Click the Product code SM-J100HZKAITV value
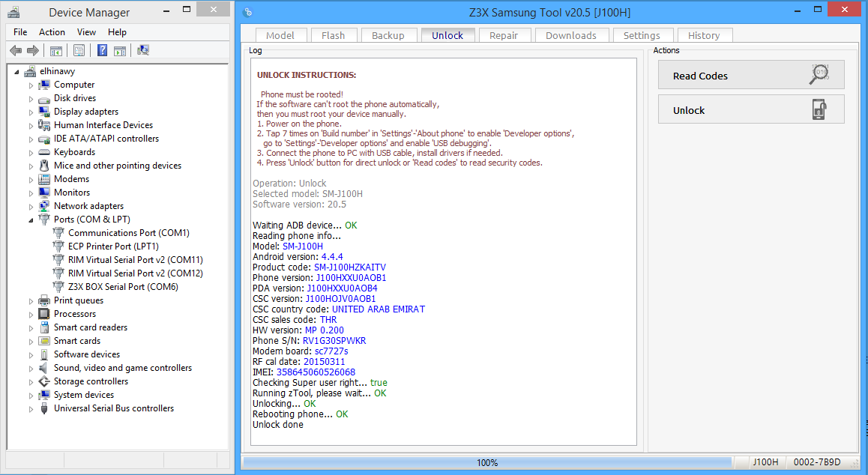Image resolution: width=868 pixels, height=475 pixels. (x=350, y=267)
